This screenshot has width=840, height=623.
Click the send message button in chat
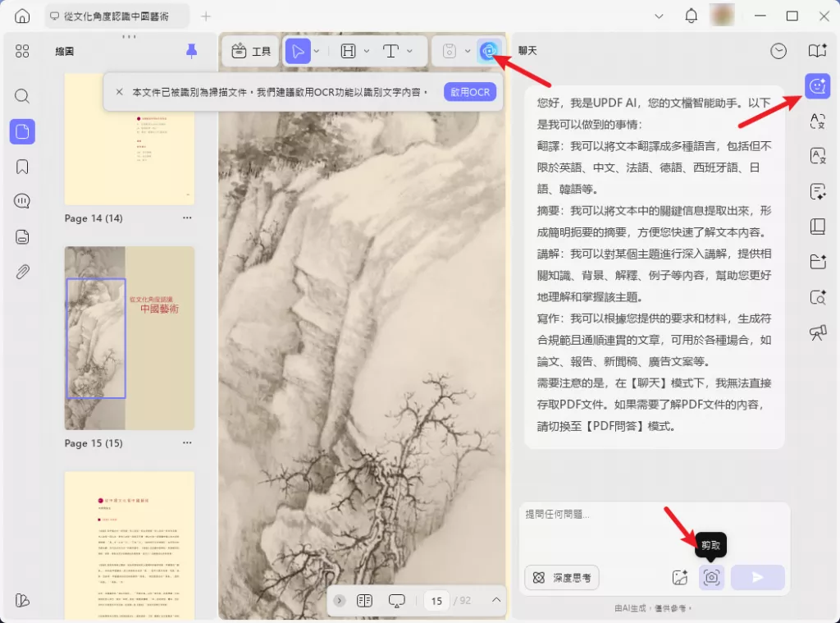click(x=756, y=578)
